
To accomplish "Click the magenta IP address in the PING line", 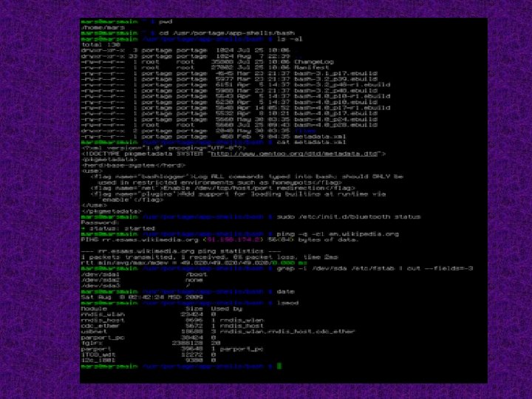I will coord(233,240).
